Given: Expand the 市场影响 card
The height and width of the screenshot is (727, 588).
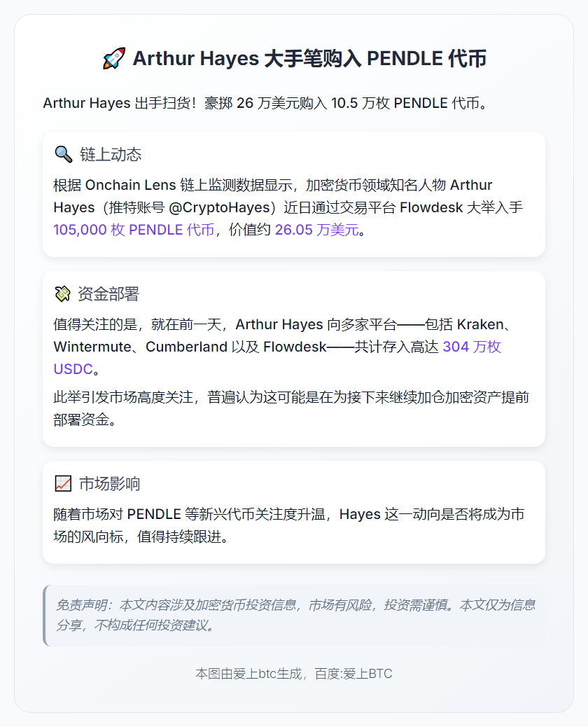Looking at the screenshot, I should pyautogui.click(x=294, y=511).
